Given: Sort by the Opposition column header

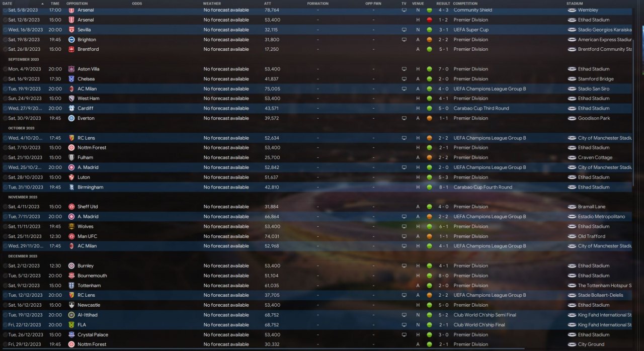Looking at the screenshot, I should coord(77,4).
